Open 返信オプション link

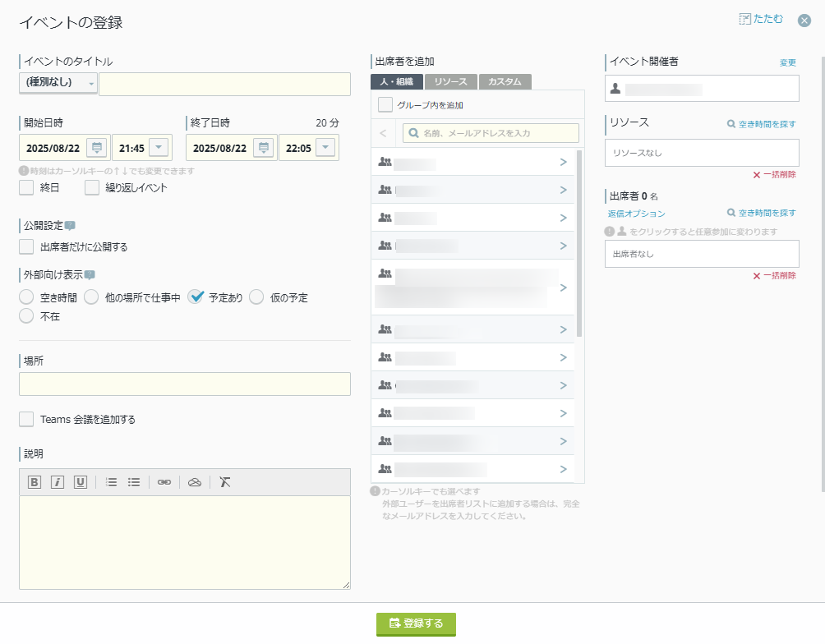[636, 214]
